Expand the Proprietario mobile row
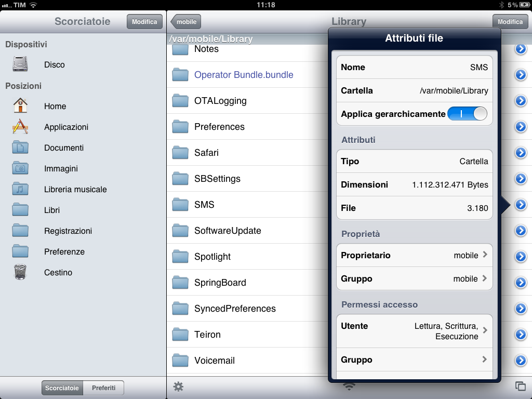Image resolution: width=532 pixels, height=399 pixels. point(414,255)
